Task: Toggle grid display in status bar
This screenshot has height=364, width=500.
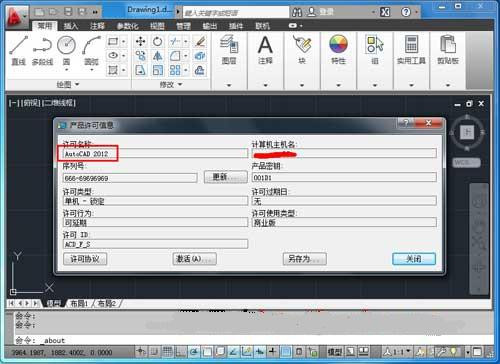Action: coord(167,351)
